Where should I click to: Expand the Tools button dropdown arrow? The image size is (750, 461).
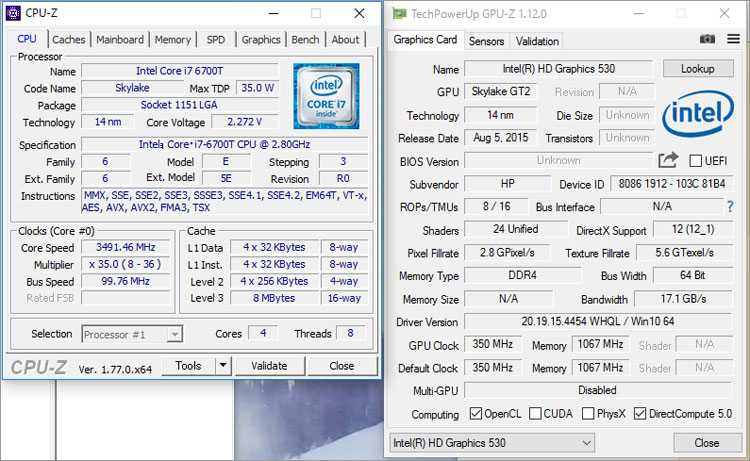(x=222, y=366)
